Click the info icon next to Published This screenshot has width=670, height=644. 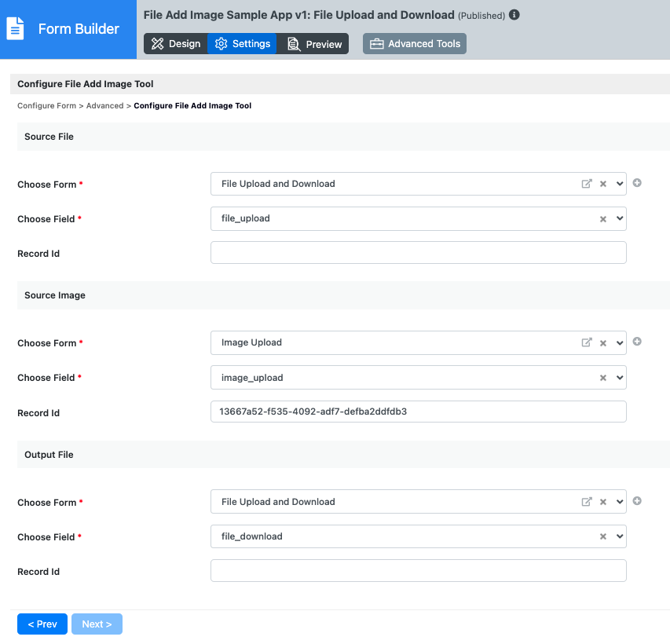click(x=514, y=15)
